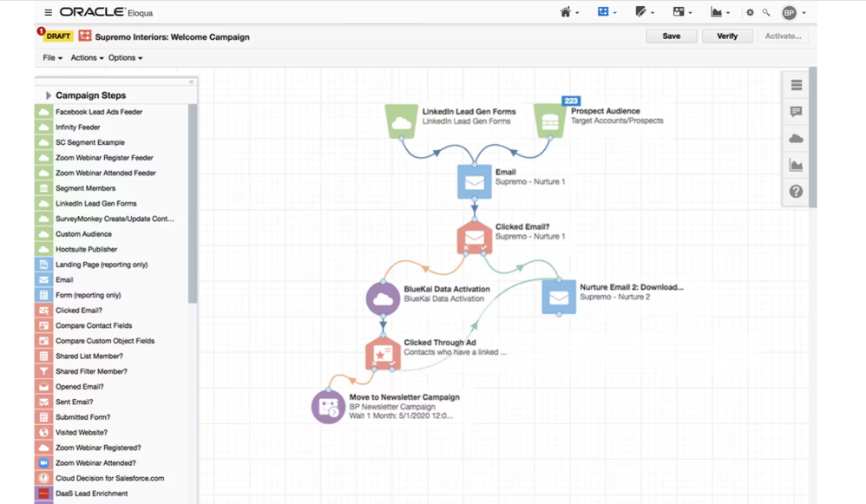Verify the campaign with the Verify button
The width and height of the screenshot is (866, 504).
point(727,36)
